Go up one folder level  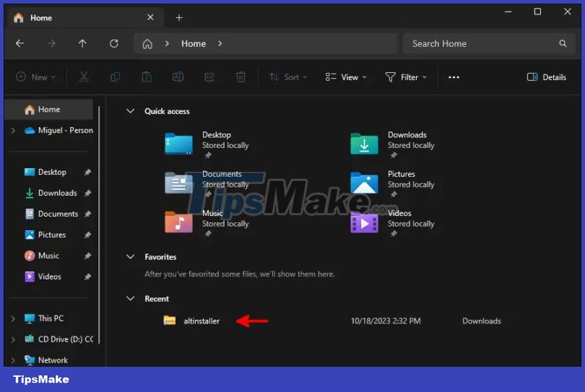click(82, 43)
